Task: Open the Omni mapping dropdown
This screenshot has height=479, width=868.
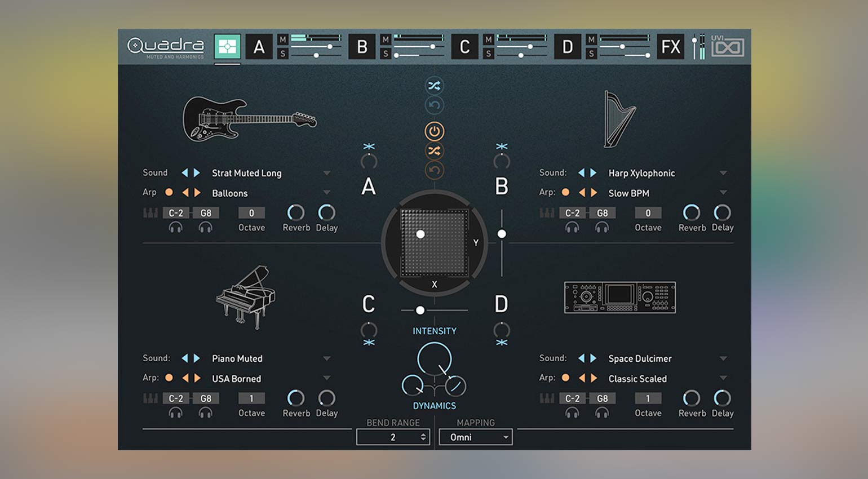Action: coord(476,437)
